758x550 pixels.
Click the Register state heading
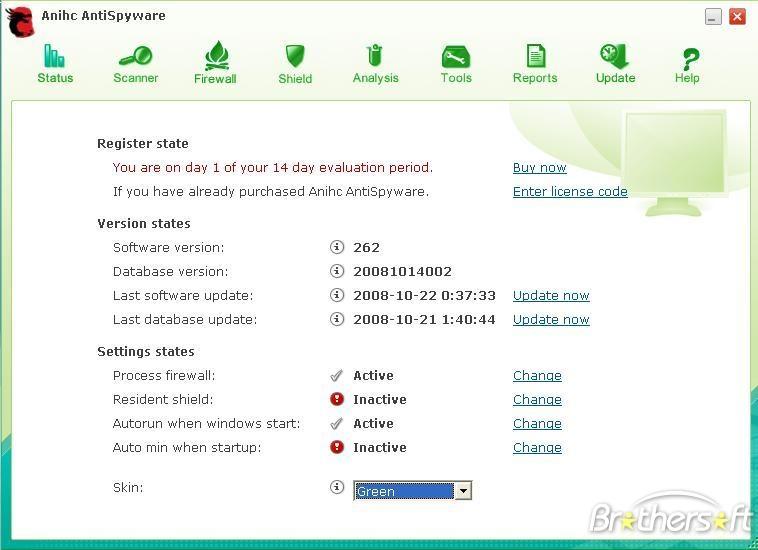pyautogui.click(x=143, y=144)
